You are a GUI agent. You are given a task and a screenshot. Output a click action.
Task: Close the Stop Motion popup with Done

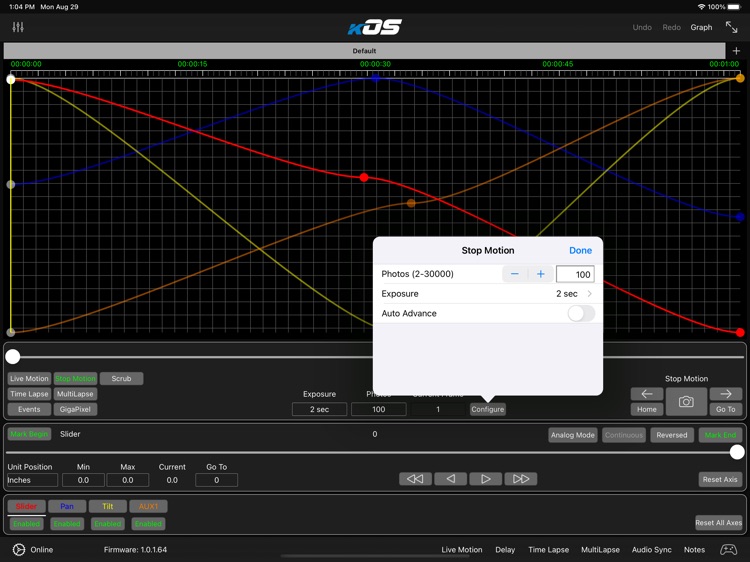pos(580,251)
